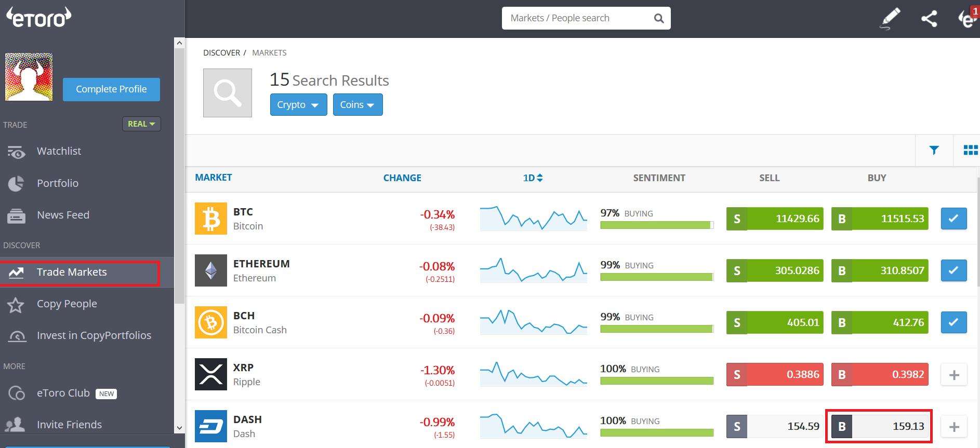Click BTC buy button 11515.53
The height and width of the screenshot is (448, 980).
point(880,219)
